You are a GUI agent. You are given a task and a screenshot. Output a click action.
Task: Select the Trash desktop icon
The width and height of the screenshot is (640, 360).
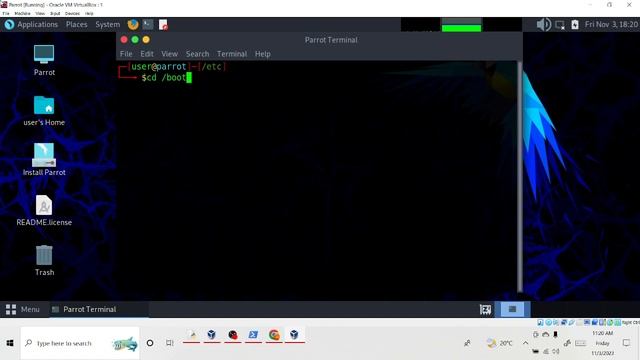click(x=44, y=260)
